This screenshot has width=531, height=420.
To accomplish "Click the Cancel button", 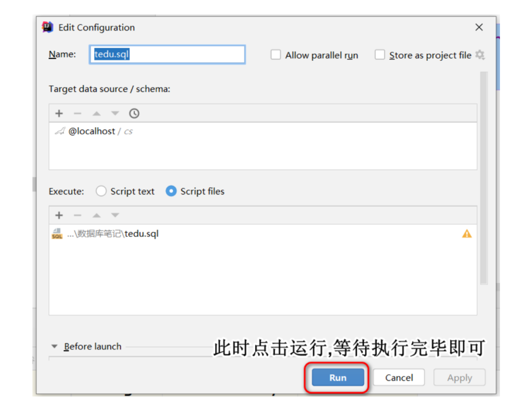I will click(399, 377).
